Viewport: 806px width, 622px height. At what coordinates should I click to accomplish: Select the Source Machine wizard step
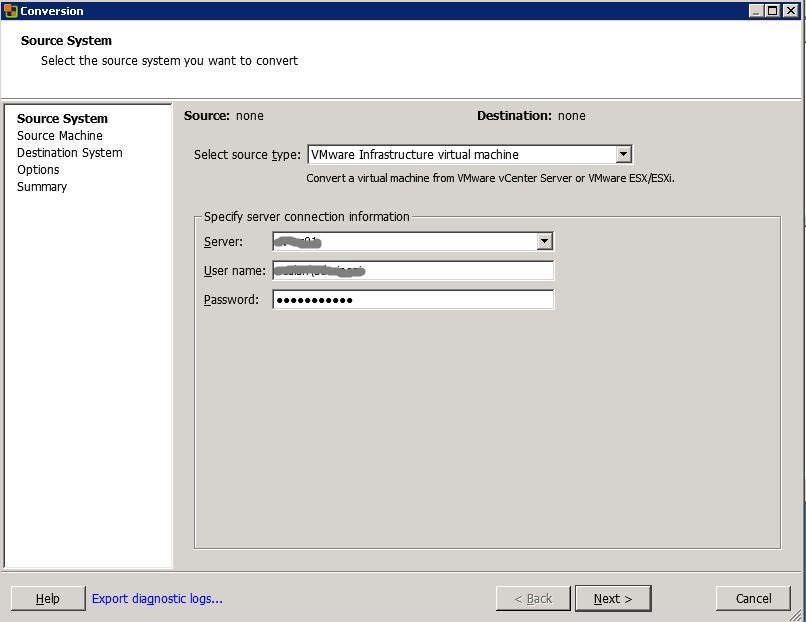pyautogui.click(x=60, y=136)
